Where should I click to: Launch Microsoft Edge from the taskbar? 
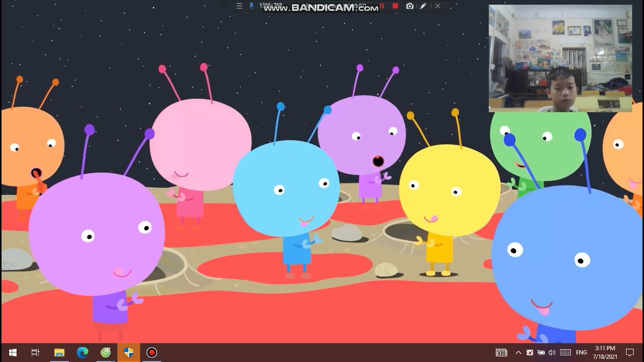point(83,352)
